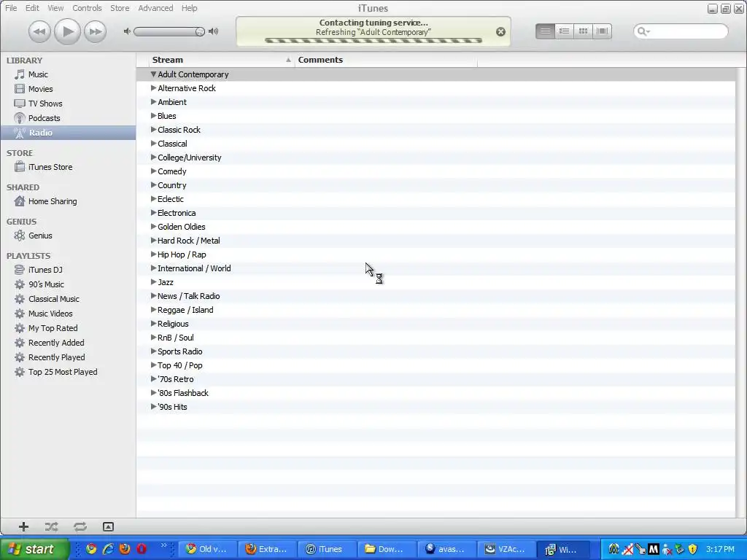Click the refresh progress bar
This screenshot has height=560, width=747.
point(373,41)
